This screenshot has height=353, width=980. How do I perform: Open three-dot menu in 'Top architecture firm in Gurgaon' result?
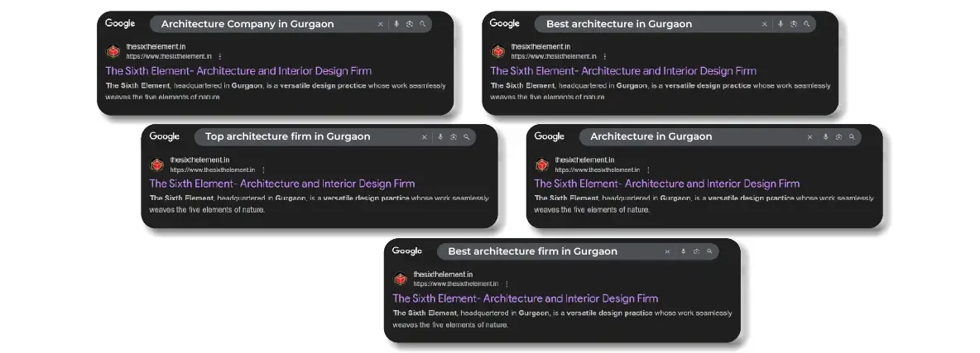(x=263, y=170)
